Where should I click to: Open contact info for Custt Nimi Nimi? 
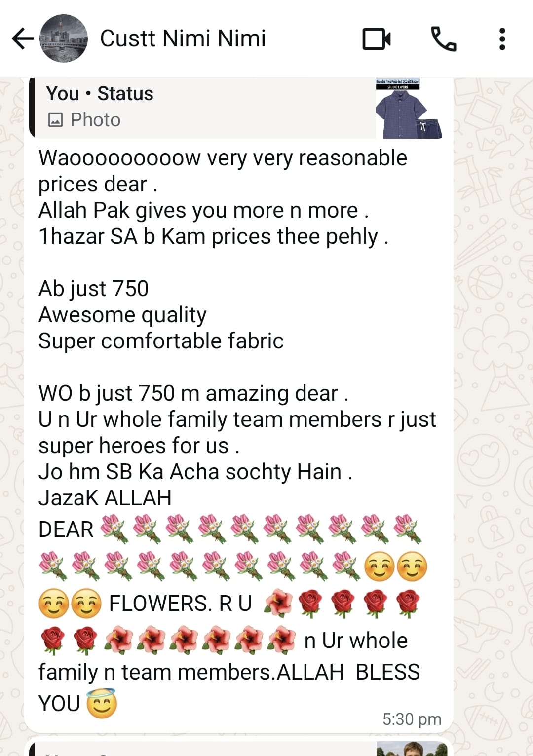183,38
